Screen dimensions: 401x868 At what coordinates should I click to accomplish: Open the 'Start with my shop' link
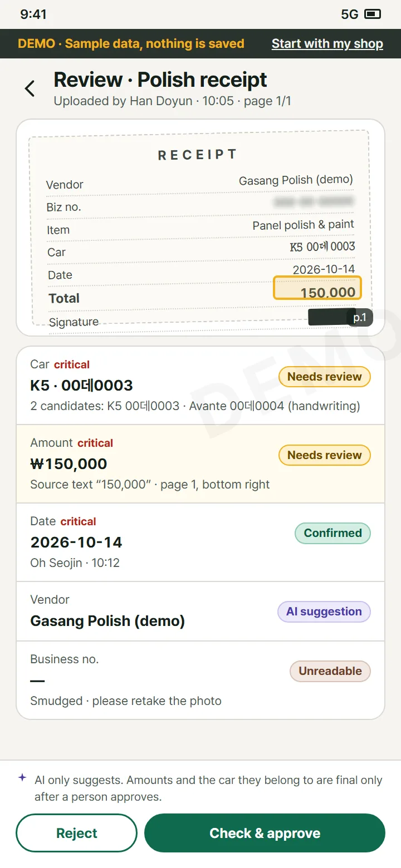coord(327,43)
